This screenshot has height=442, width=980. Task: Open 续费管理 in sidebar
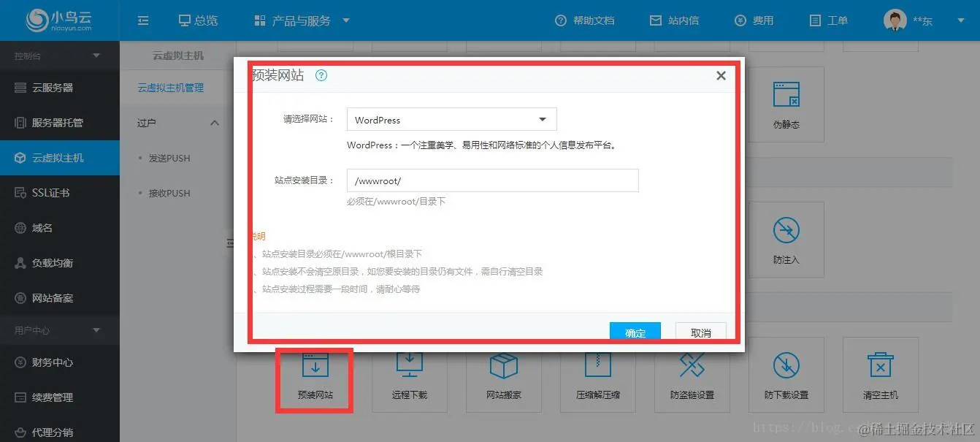coord(60,397)
